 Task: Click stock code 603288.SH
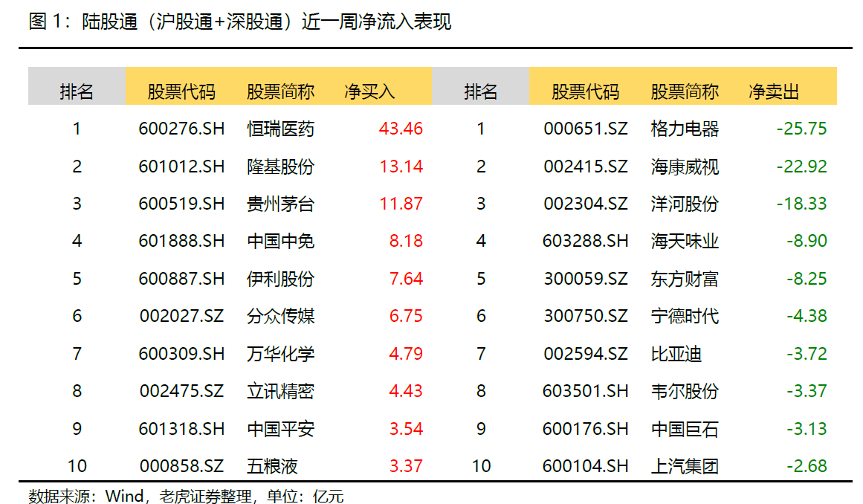tap(586, 241)
